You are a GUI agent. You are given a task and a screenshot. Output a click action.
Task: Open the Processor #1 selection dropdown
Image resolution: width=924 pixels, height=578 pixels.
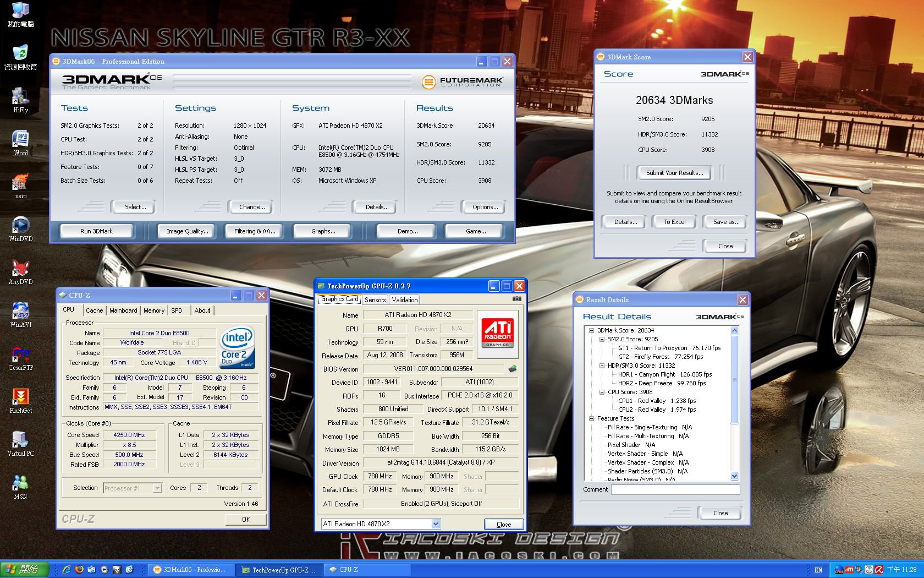click(x=157, y=488)
